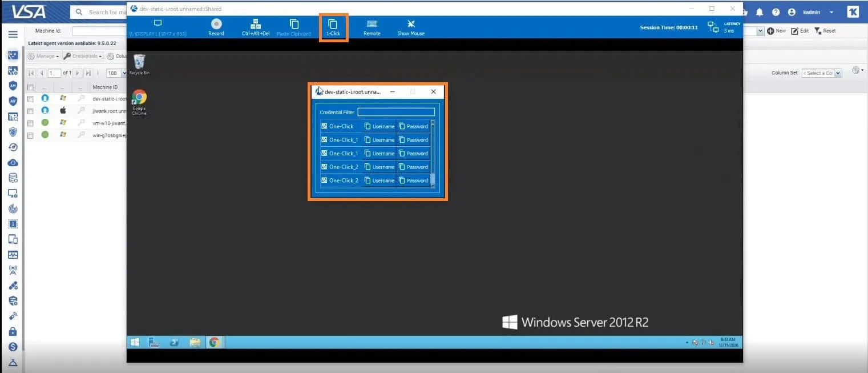868x373 pixels.
Task: Send Ctrl+Alt+Del to remote machine
Action: (255, 26)
